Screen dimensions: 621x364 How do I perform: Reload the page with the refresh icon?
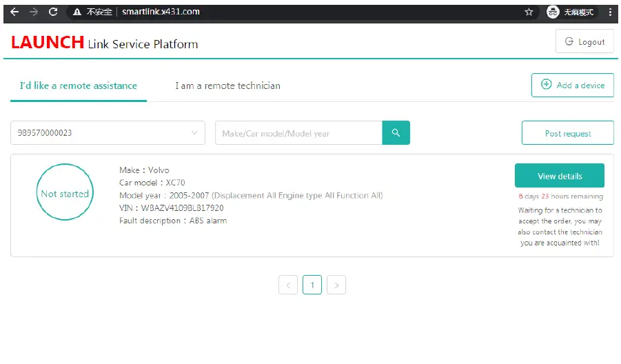point(53,12)
